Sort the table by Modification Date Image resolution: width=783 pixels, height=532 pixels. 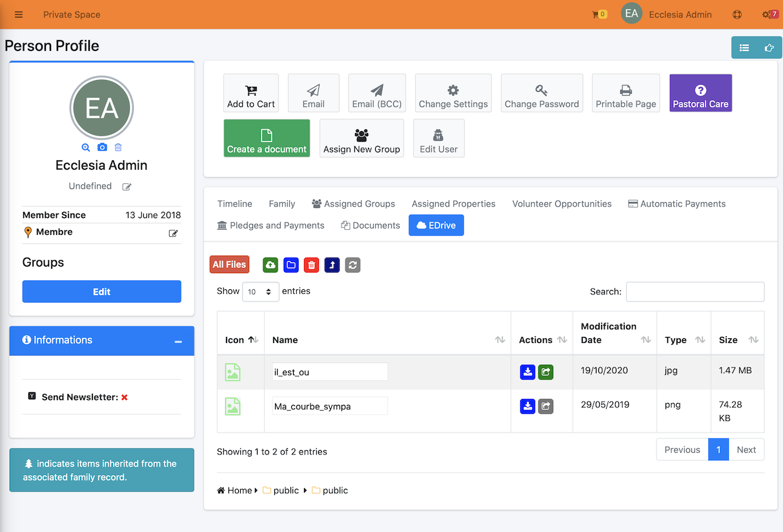[615, 333]
